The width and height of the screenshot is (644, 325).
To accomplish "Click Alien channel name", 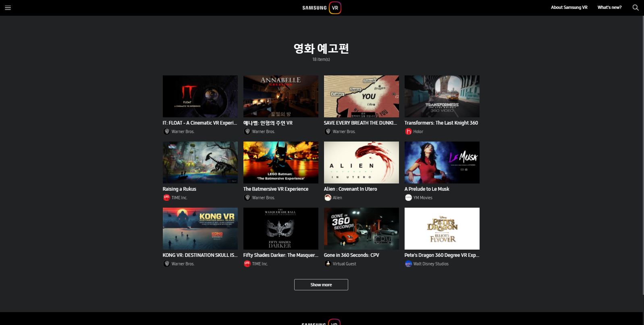I will coord(337,198).
